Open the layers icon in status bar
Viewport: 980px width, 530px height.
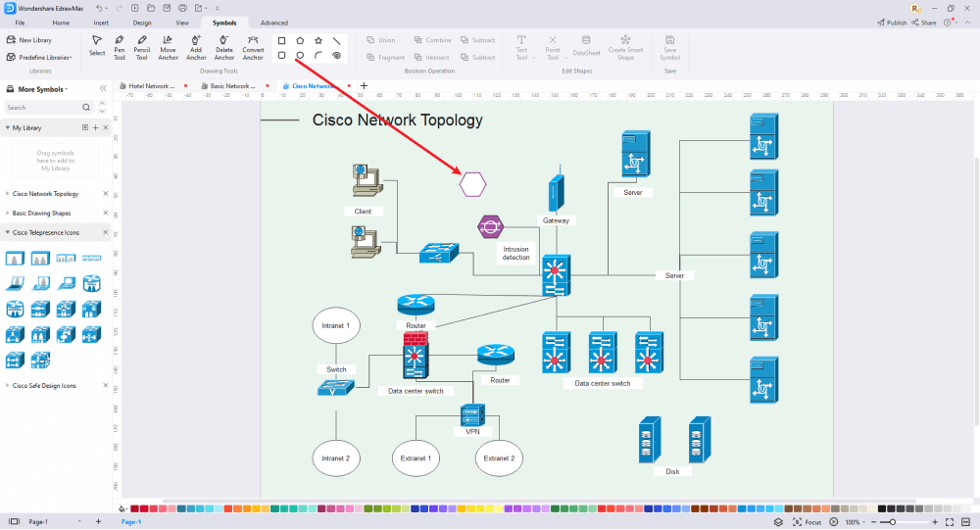[778, 522]
